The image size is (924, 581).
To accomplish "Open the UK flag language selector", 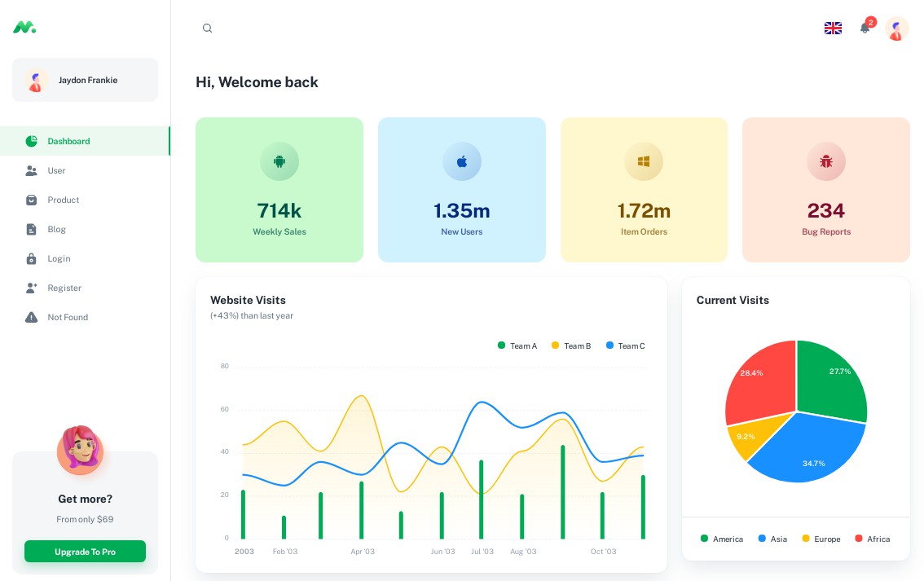I will tap(833, 28).
